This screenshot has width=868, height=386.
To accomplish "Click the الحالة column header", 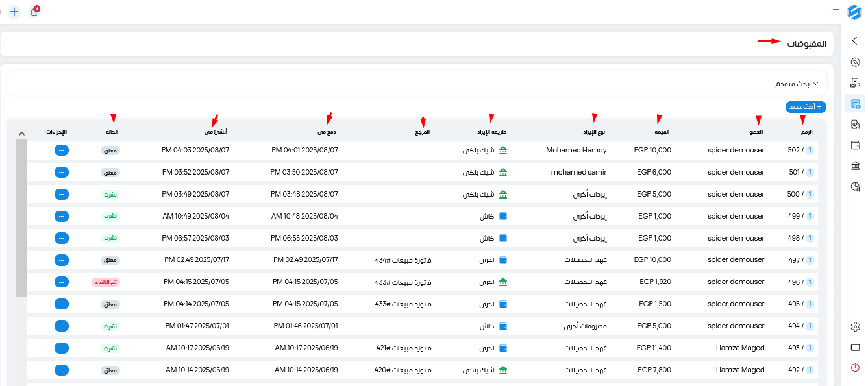I will point(112,132).
